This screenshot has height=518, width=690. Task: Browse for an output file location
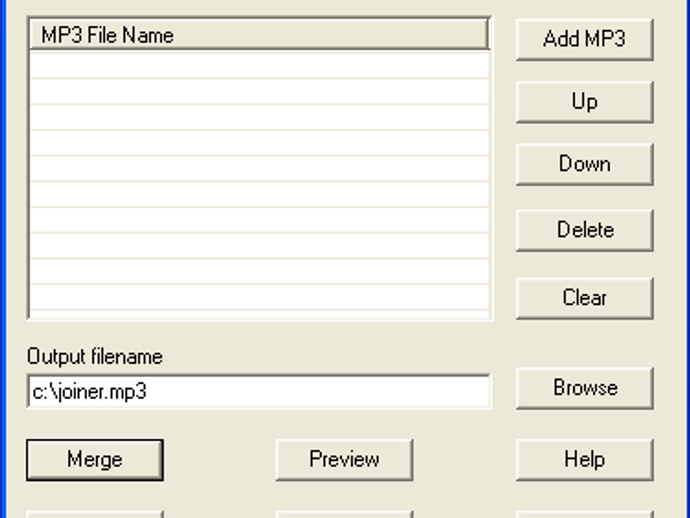584,388
